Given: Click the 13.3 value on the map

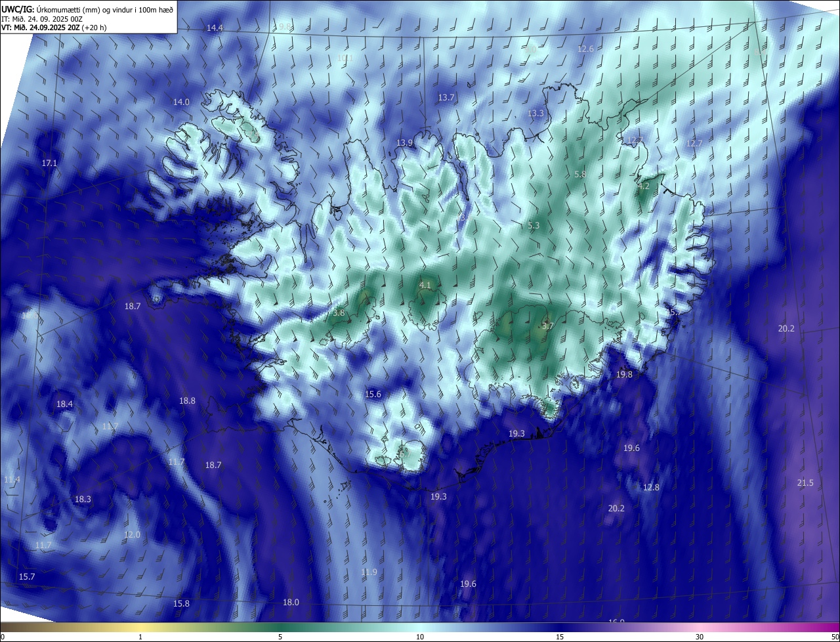Looking at the screenshot, I should 536,113.
